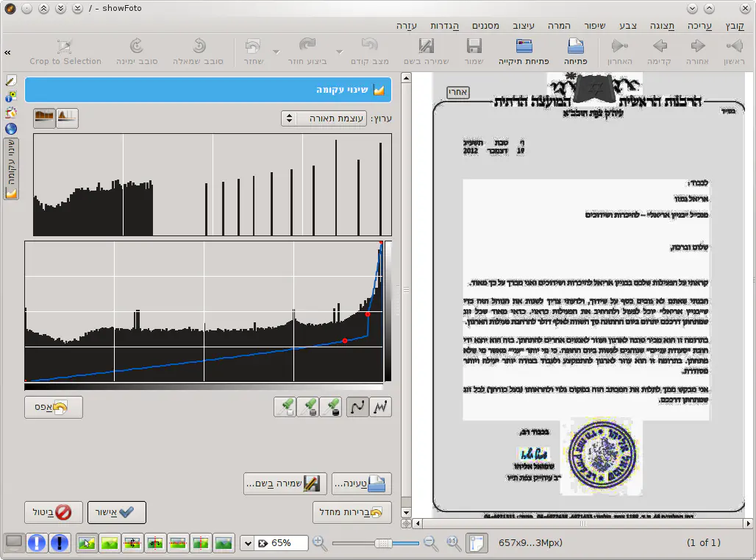Switch to smooth curve drawing mode

click(357, 407)
